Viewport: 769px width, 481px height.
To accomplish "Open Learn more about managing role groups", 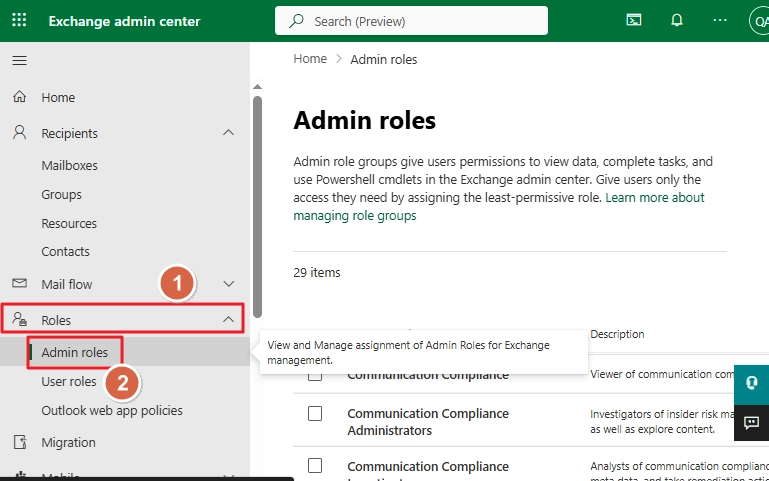I will click(x=499, y=206).
